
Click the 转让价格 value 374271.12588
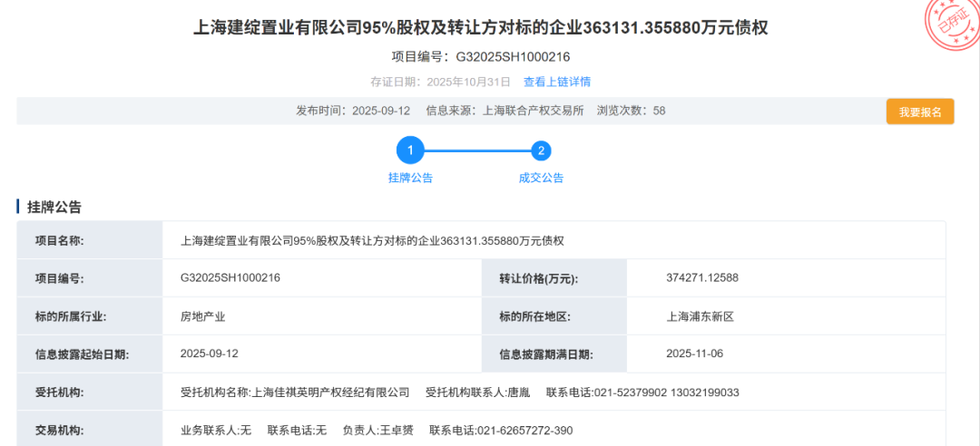tap(701, 277)
